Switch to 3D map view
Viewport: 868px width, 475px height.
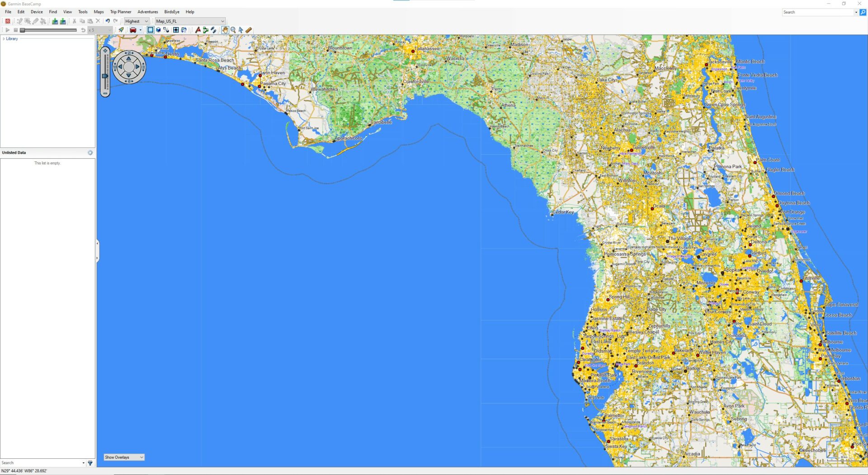click(159, 30)
